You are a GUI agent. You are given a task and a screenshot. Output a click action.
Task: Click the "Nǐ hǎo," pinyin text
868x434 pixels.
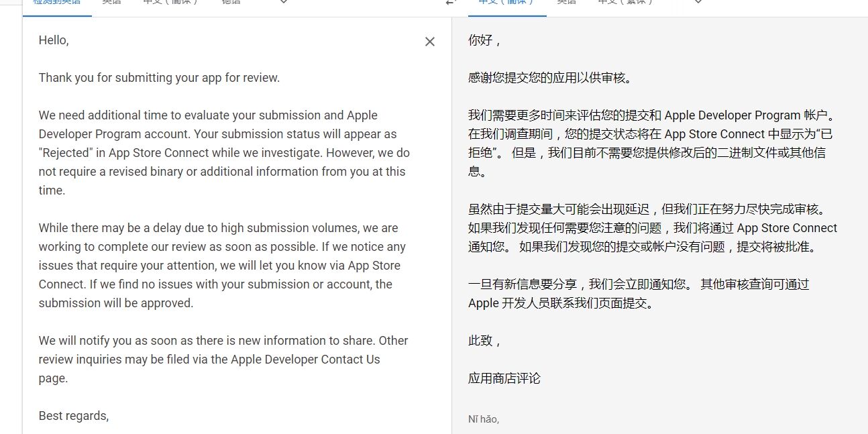(484, 420)
